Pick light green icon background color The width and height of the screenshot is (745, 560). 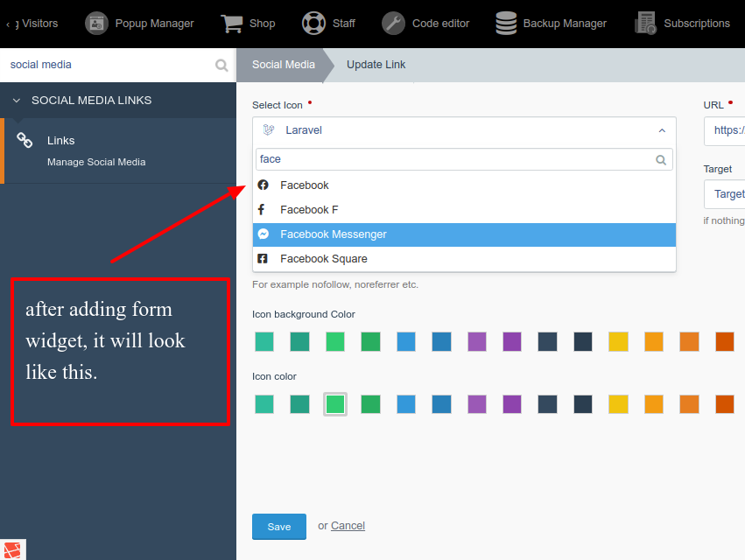(335, 341)
